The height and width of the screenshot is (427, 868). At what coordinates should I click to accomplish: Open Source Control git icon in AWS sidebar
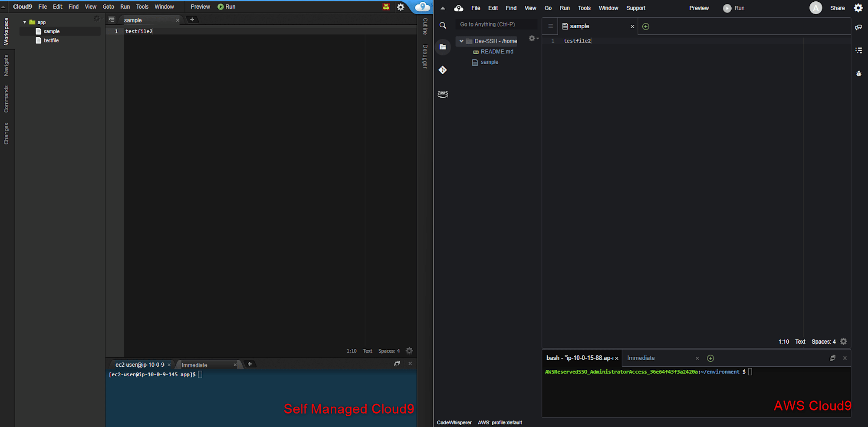point(443,70)
